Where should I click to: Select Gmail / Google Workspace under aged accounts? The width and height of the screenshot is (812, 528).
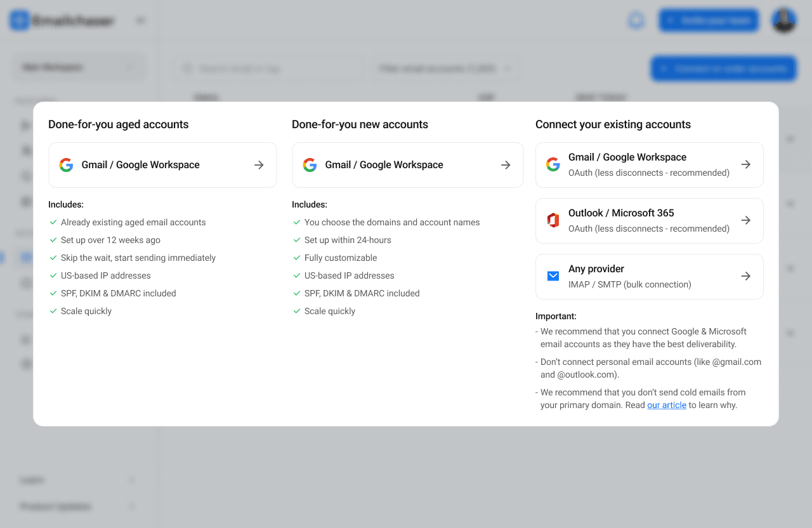coord(162,164)
